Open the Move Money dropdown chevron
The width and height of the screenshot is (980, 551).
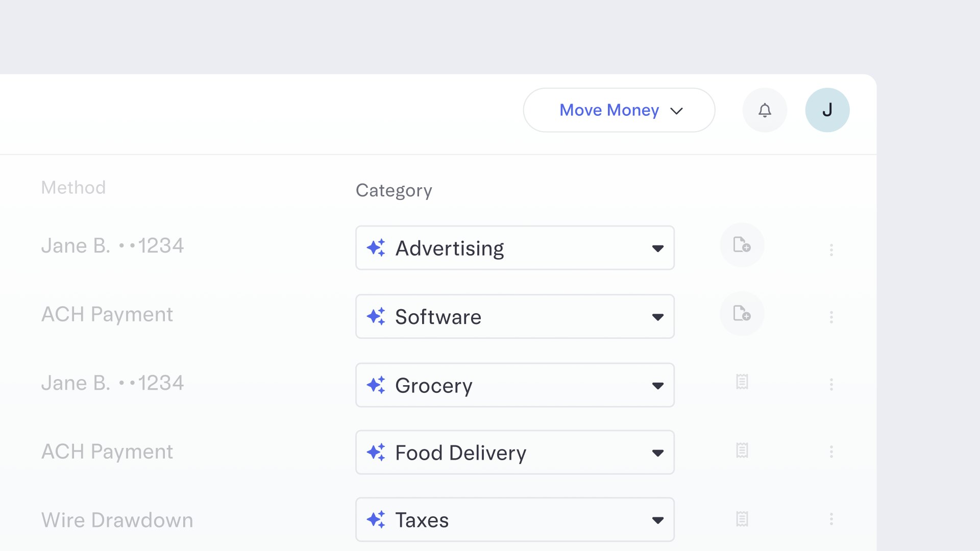[x=677, y=110]
